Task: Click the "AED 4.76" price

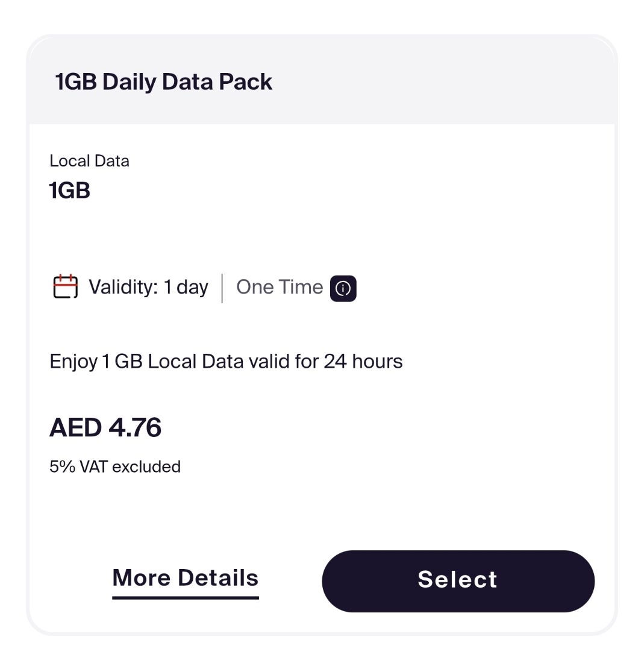Action: pos(105,427)
